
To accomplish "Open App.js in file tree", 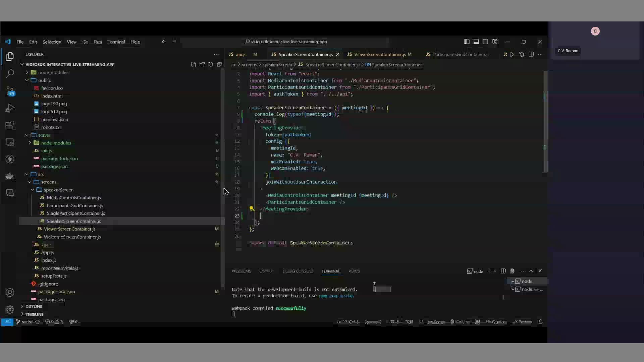I will (47, 252).
